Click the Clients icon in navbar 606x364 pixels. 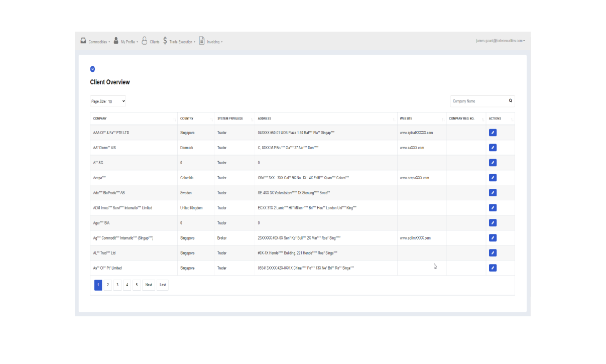point(145,41)
